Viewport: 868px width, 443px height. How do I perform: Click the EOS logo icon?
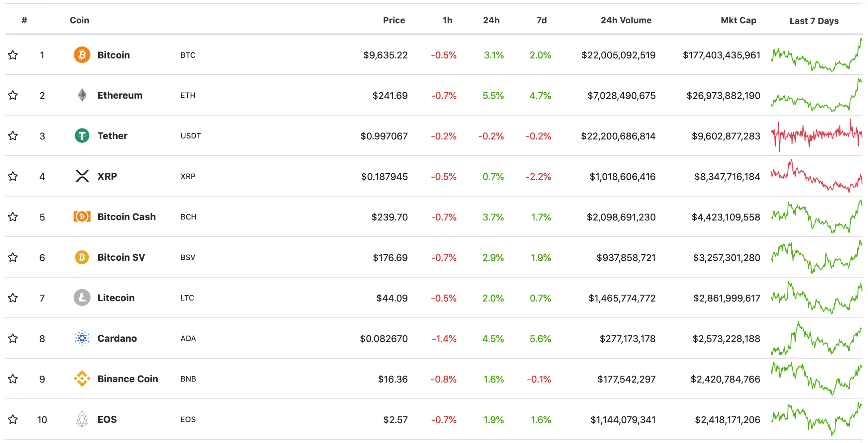click(x=82, y=419)
